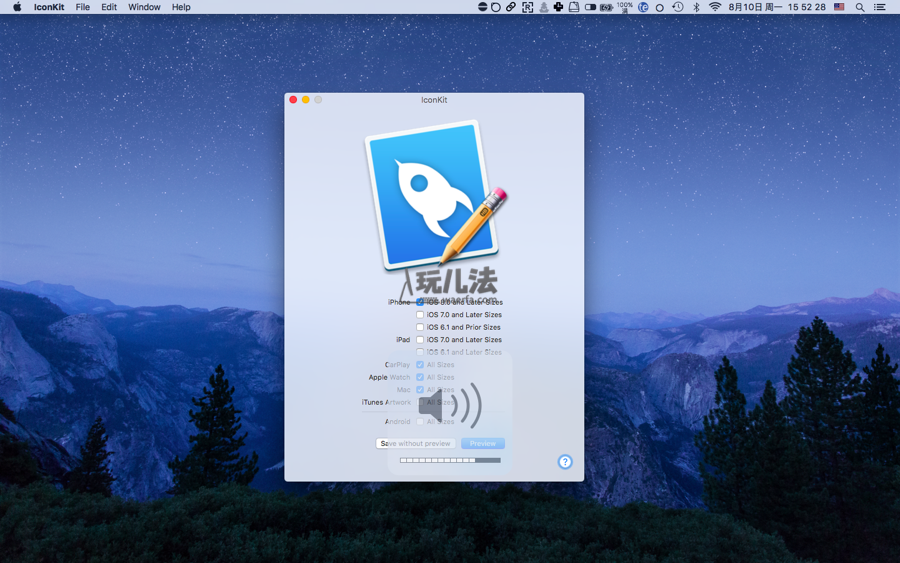The width and height of the screenshot is (900, 563).
Task: Enable iTunes Artwork All Sizes checkbox
Action: pyautogui.click(x=420, y=402)
